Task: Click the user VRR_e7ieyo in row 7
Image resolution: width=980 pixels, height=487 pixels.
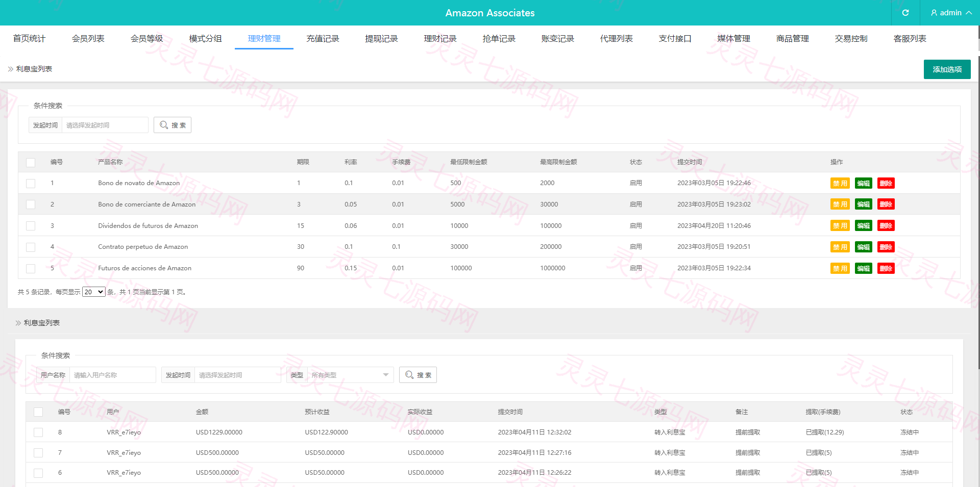Action: [x=124, y=452]
